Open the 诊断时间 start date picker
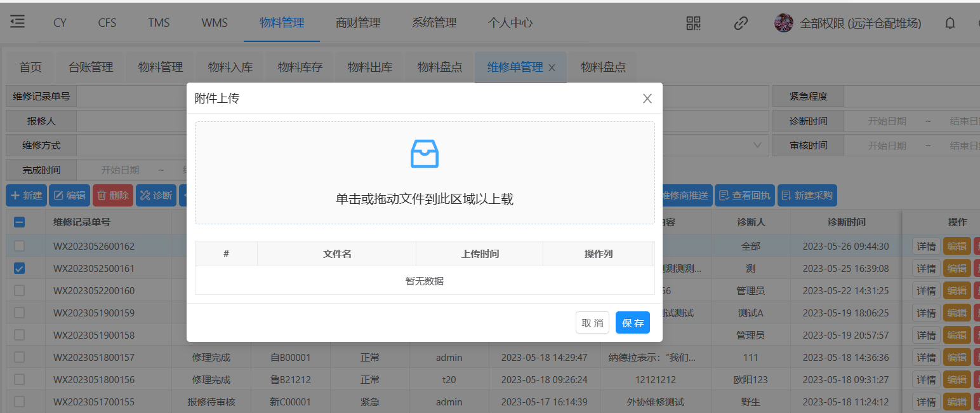The width and height of the screenshot is (980, 413). [887, 121]
